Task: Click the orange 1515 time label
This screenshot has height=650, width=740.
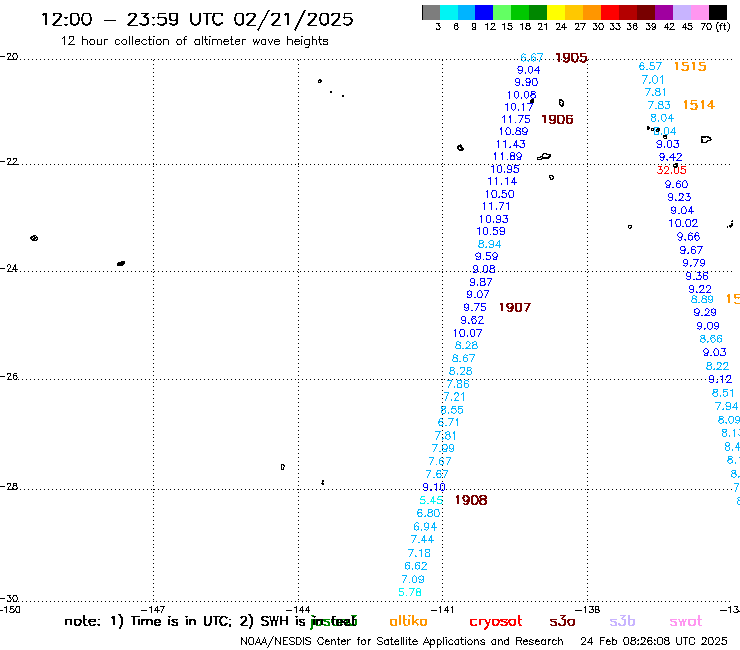Action: (690, 66)
